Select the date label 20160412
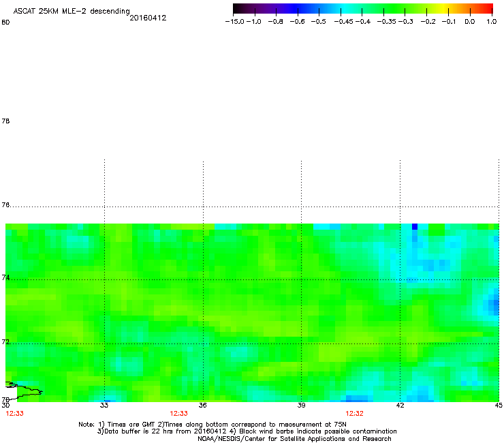The height and width of the screenshot is (443, 504). [x=148, y=18]
